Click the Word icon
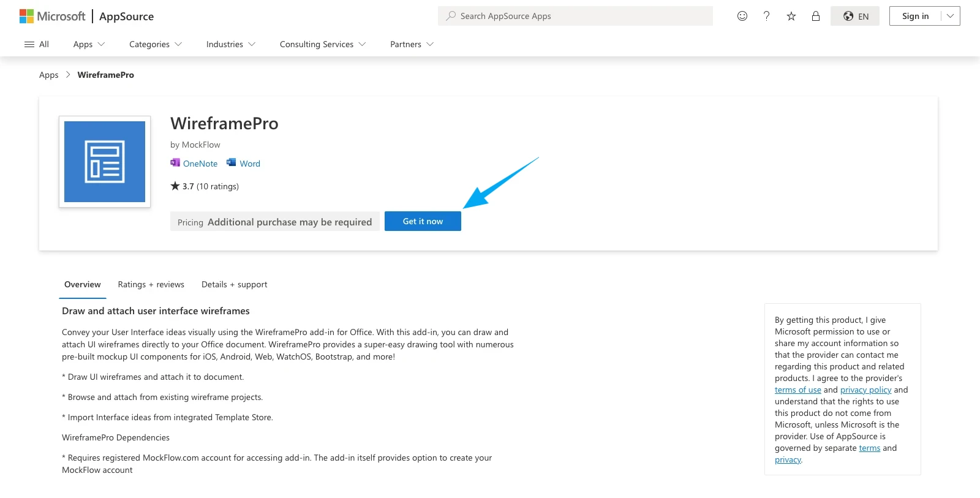Screen dimensions: 980x498 231,162
